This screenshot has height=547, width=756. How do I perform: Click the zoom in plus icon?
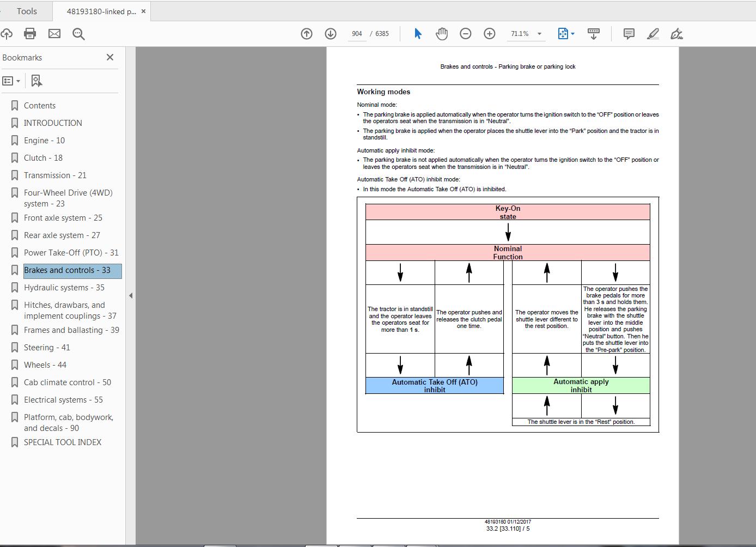click(490, 34)
